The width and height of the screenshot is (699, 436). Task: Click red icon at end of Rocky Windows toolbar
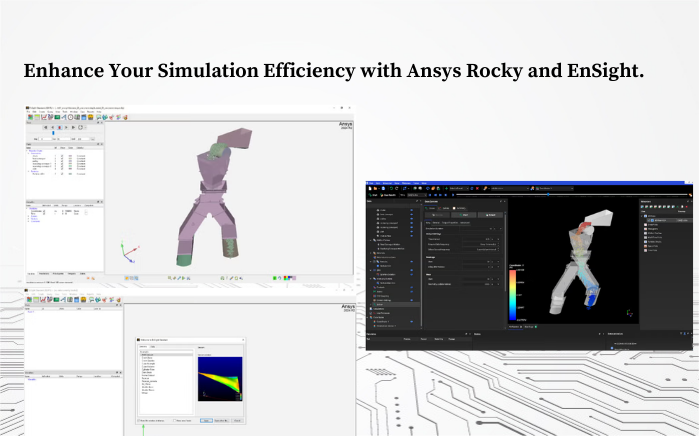[687, 206]
